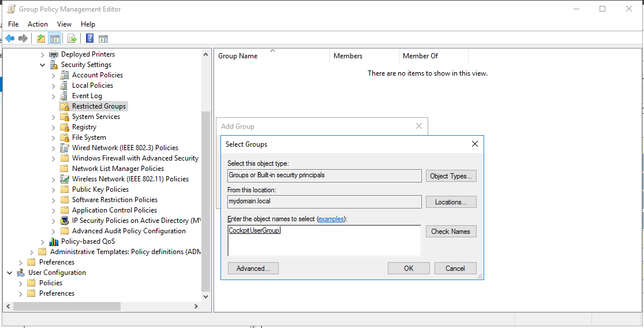
Task: Click the Public Key Policies folder icon
Action: point(65,189)
